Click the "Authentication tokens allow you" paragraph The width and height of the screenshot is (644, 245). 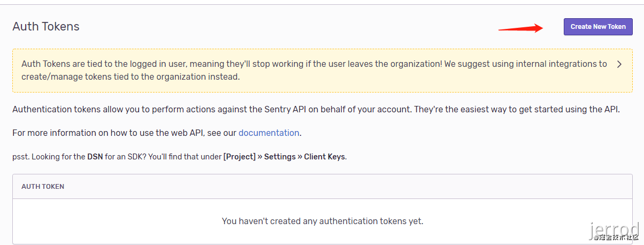coord(316,110)
